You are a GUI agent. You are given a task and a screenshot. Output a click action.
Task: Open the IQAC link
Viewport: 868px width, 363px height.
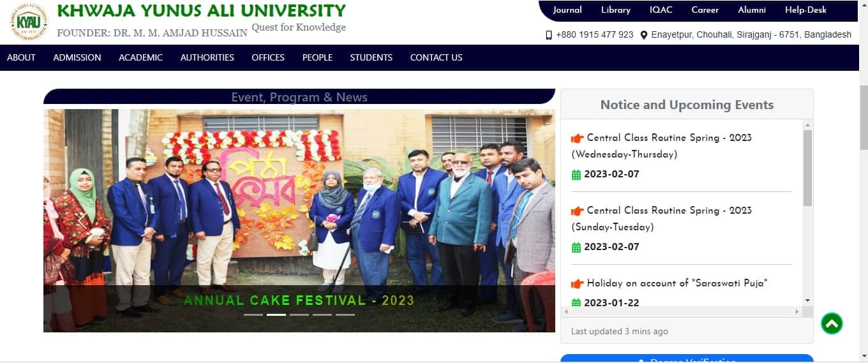click(x=661, y=10)
